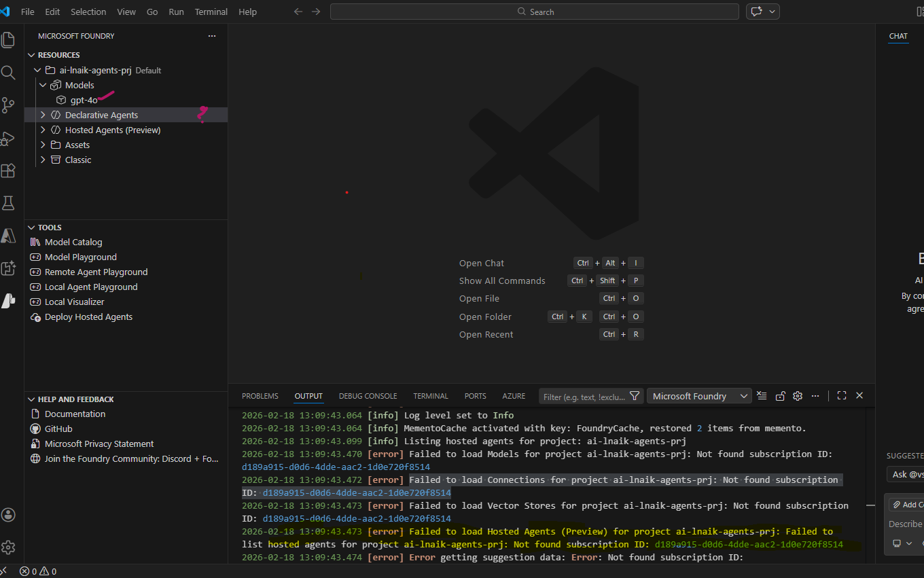Clear the output log
This screenshot has height=578, width=924.
762,396
